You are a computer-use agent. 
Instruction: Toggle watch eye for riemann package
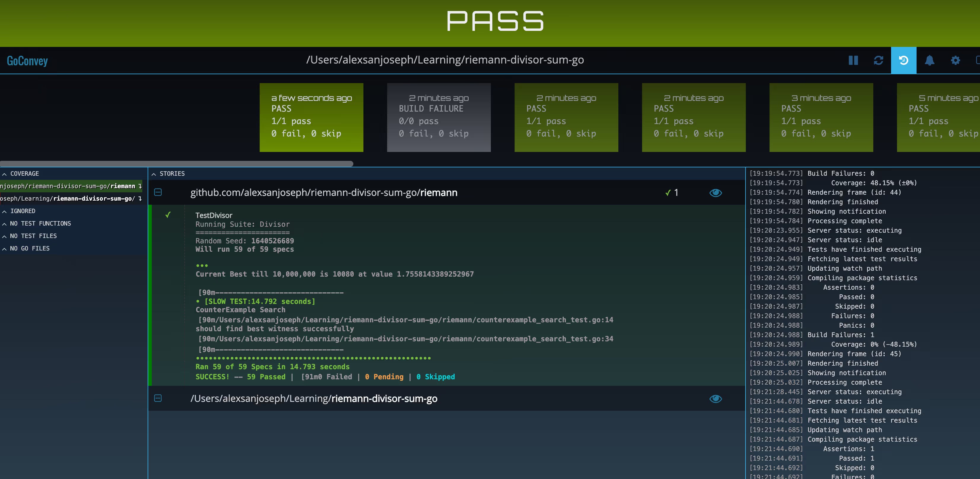click(x=715, y=193)
